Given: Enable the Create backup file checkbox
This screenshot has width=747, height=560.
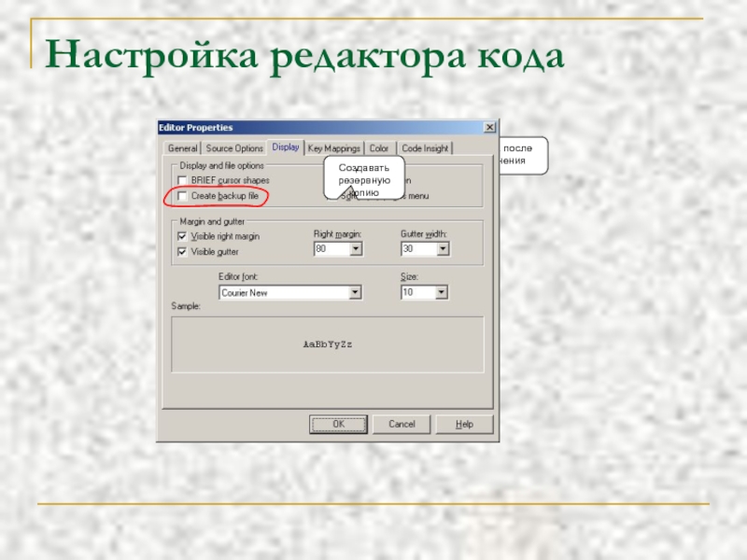Looking at the screenshot, I should [x=183, y=196].
